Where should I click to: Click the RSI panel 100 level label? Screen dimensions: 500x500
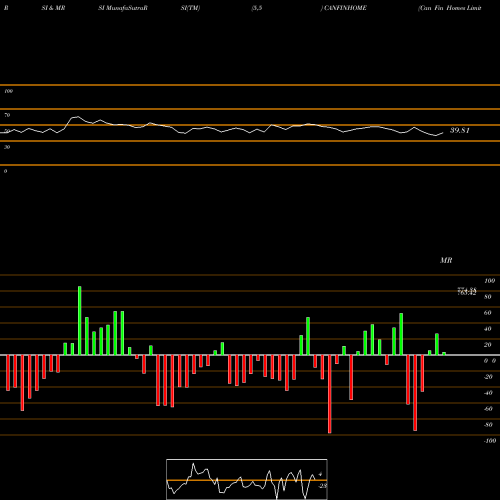8,91
